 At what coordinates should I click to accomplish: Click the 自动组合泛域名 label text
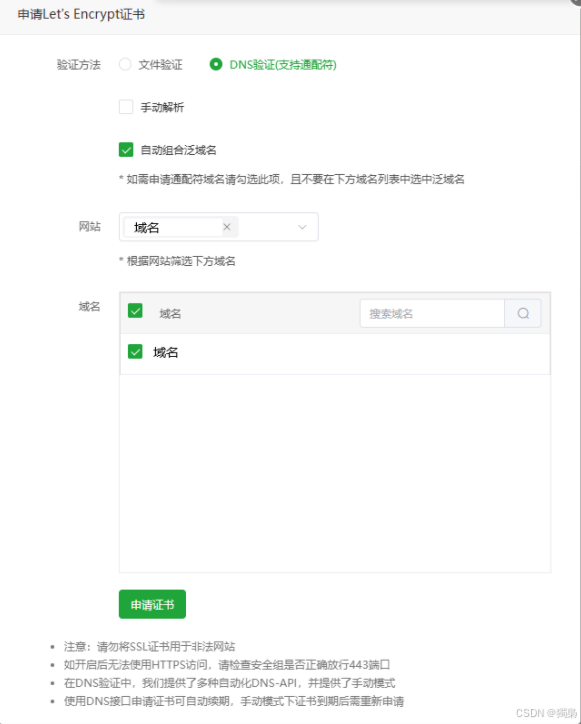click(x=178, y=150)
